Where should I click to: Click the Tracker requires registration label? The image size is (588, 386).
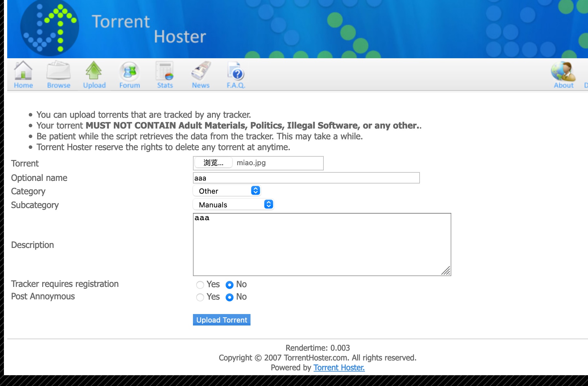[65, 284]
